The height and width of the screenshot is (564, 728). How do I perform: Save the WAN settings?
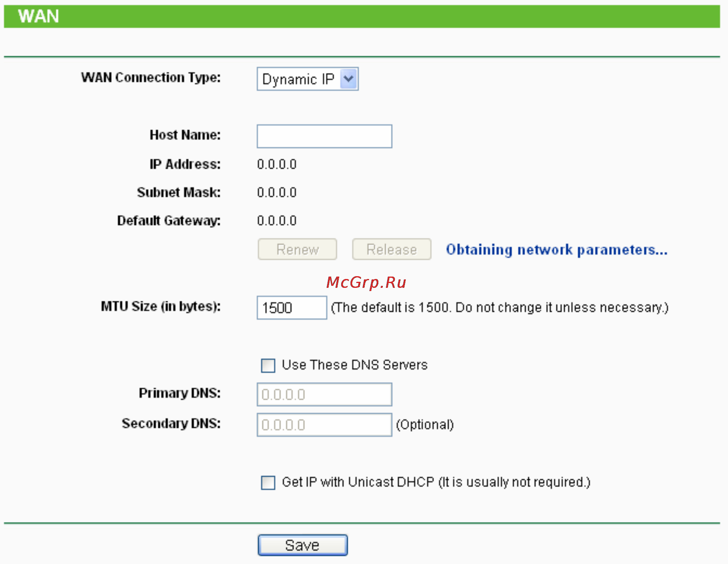click(302, 545)
